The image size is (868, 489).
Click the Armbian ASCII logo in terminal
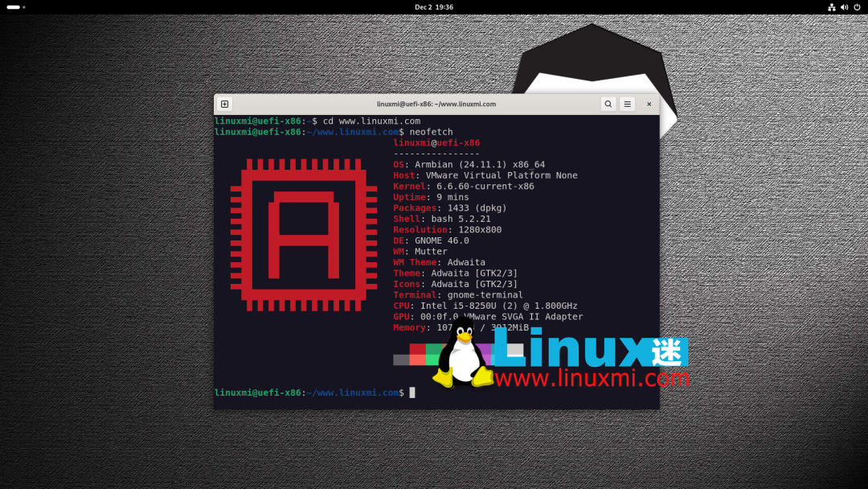pyautogui.click(x=303, y=235)
